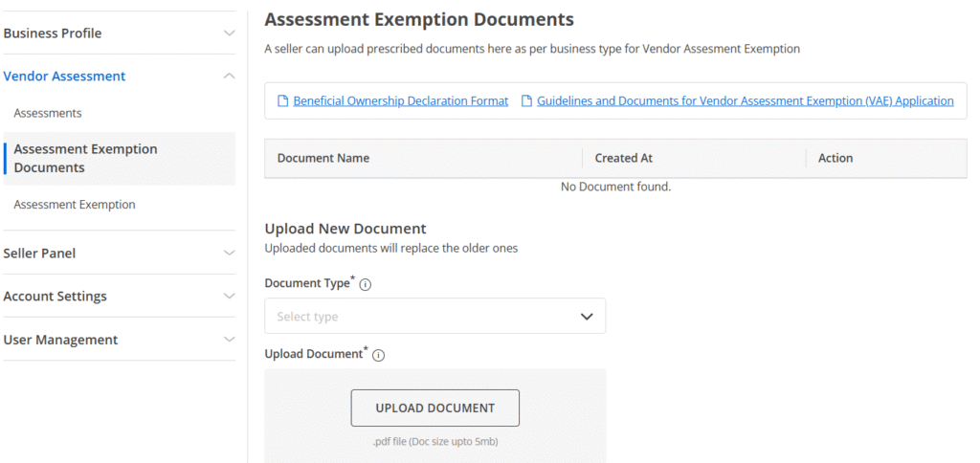Viewport: 980px width, 463px height.
Task: Click the Created At column header
Action: tap(623, 158)
